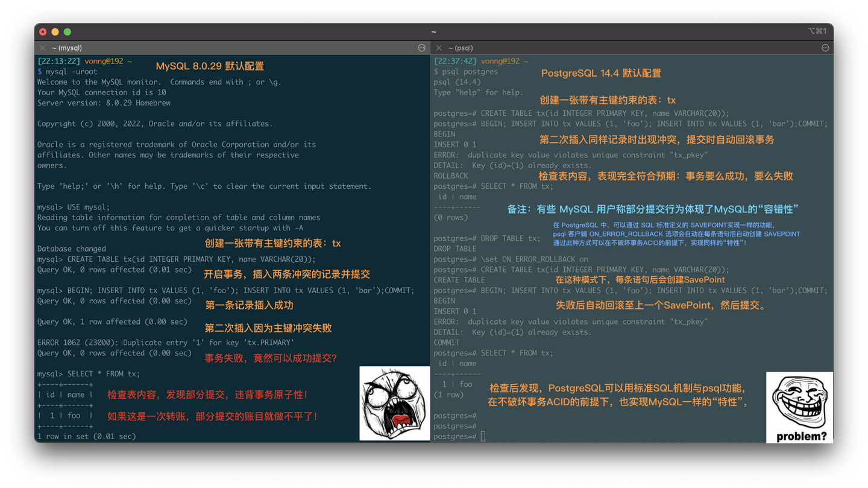The height and width of the screenshot is (488, 868).
Task: Open the mysql pane's ellipsis options menu
Action: tap(421, 48)
